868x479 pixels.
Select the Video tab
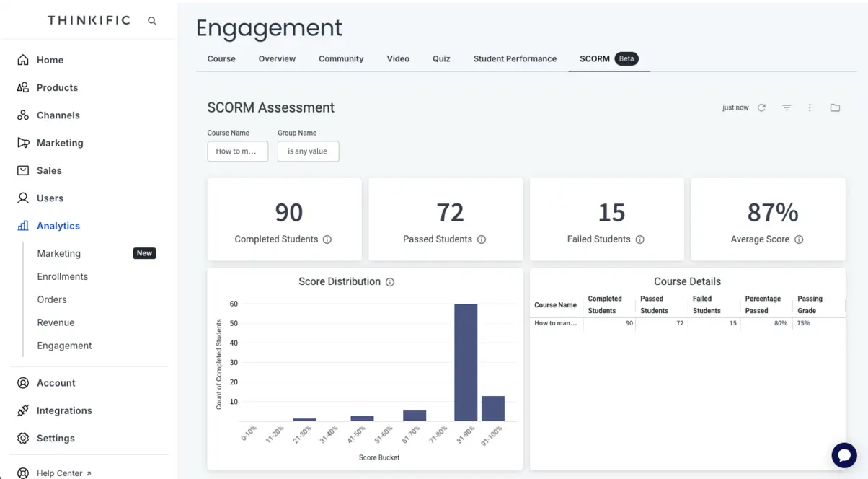coord(398,59)
